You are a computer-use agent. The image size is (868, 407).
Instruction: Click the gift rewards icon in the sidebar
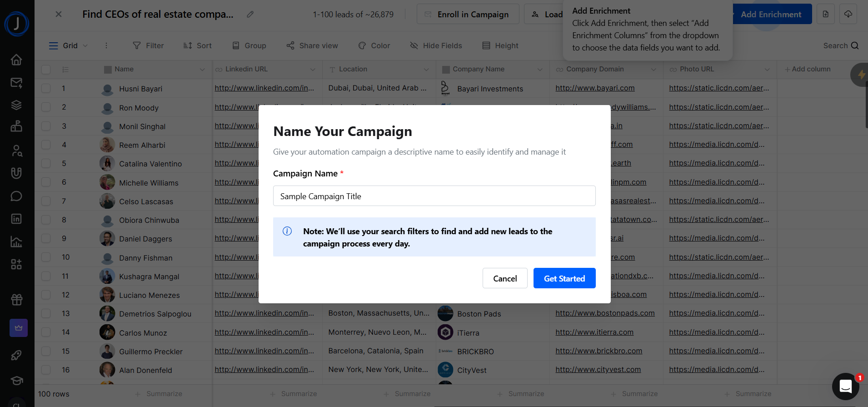click(x=16, y=300)
